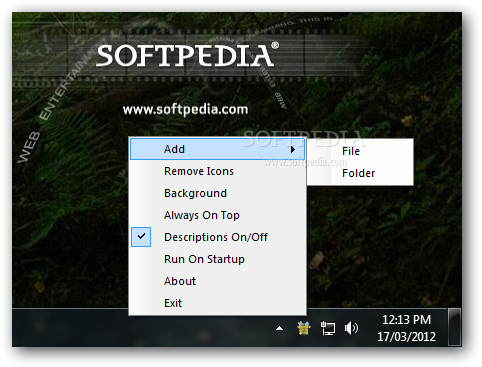The width and height of the screenshot is (482, 367).
Task: Select Remove Icons in context menu
Action: coord(217,171)
